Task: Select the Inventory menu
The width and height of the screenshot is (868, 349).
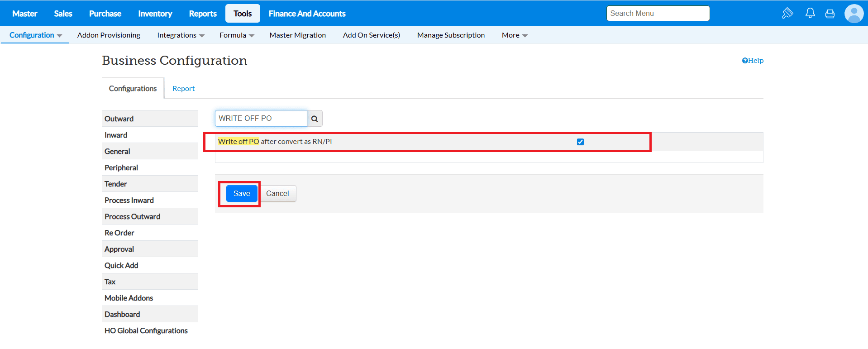Action: tap(155, 14)
